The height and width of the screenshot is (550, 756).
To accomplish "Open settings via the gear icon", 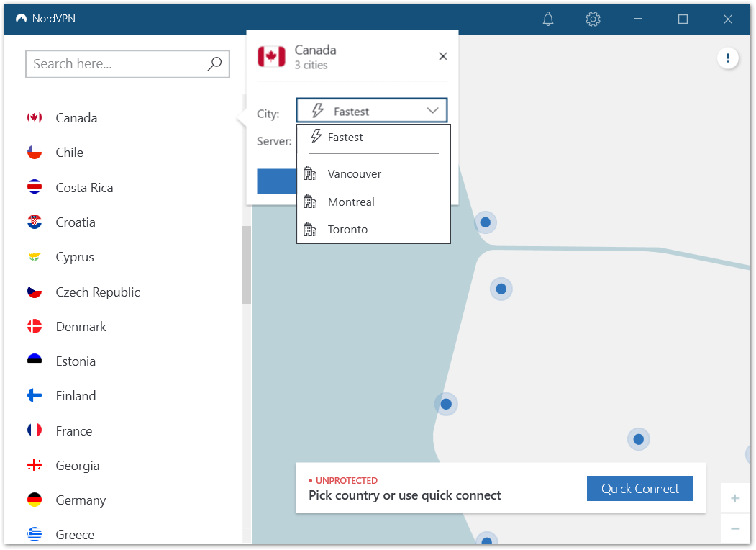I will click(593, 19).
